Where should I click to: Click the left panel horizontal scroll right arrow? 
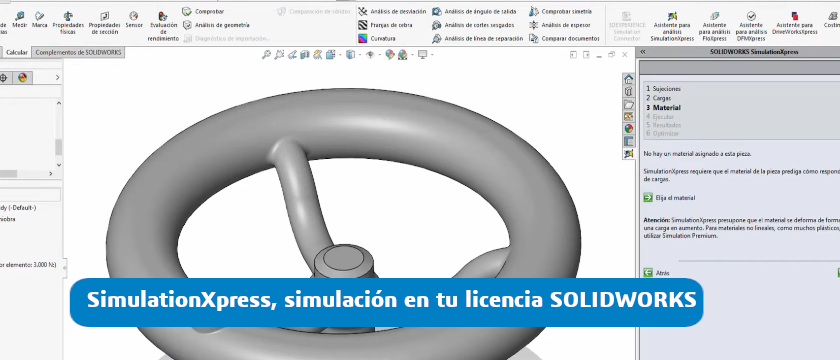tap(51, 174)
